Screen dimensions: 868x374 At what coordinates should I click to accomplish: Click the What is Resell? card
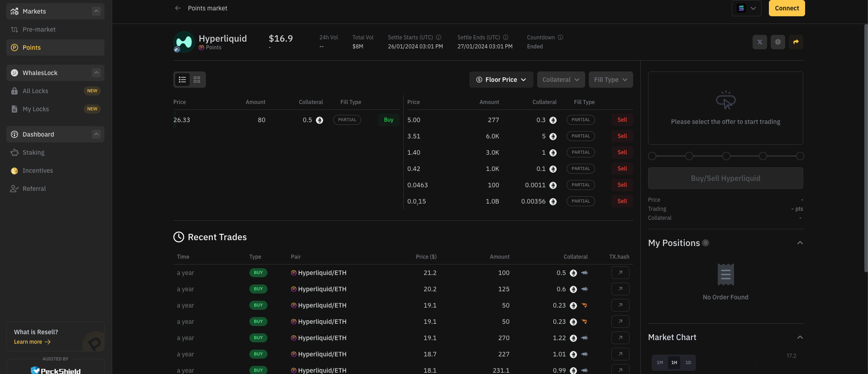pyautogui.click(x=55, y=336)
